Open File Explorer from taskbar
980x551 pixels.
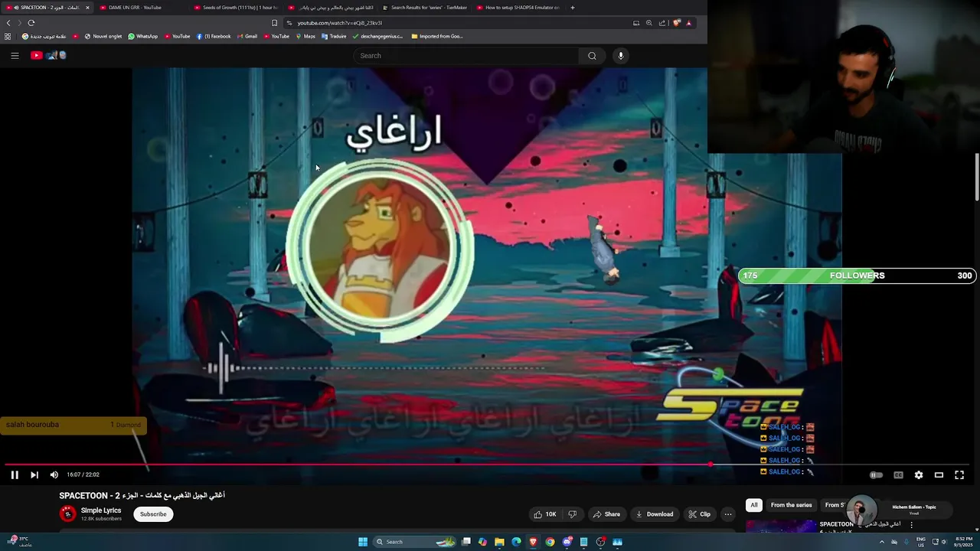click(x=499, y=542)
